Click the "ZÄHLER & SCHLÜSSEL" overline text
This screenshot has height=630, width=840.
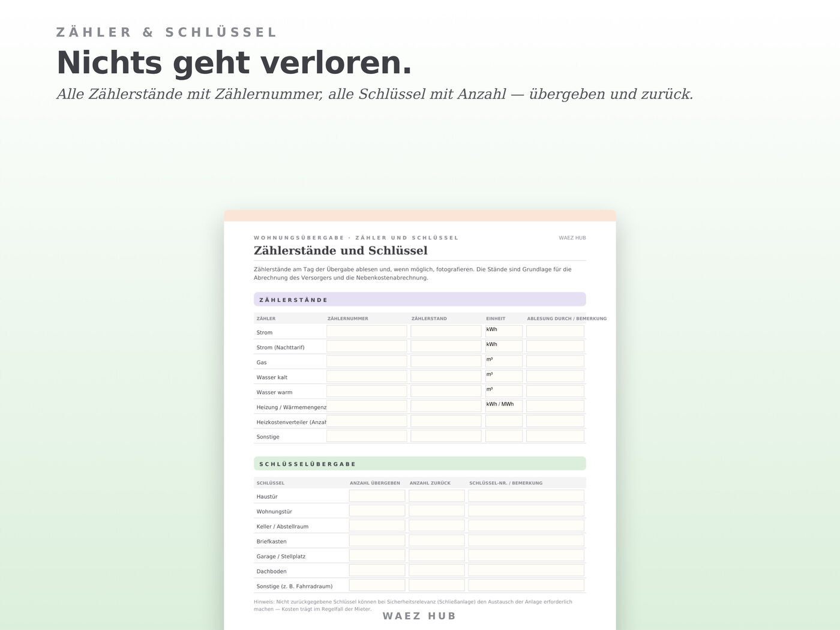click(166, 32)
